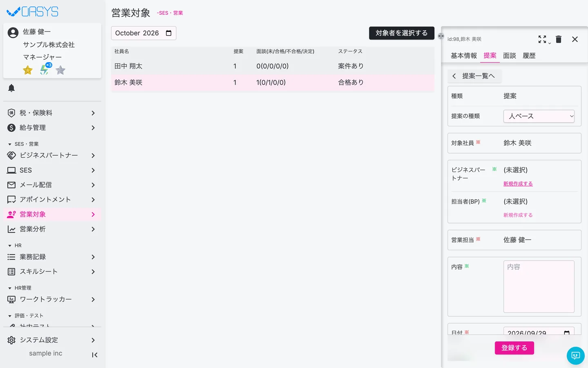Switch to the 履歴 tab
This screenshot has width=588, height=368.
529,56
